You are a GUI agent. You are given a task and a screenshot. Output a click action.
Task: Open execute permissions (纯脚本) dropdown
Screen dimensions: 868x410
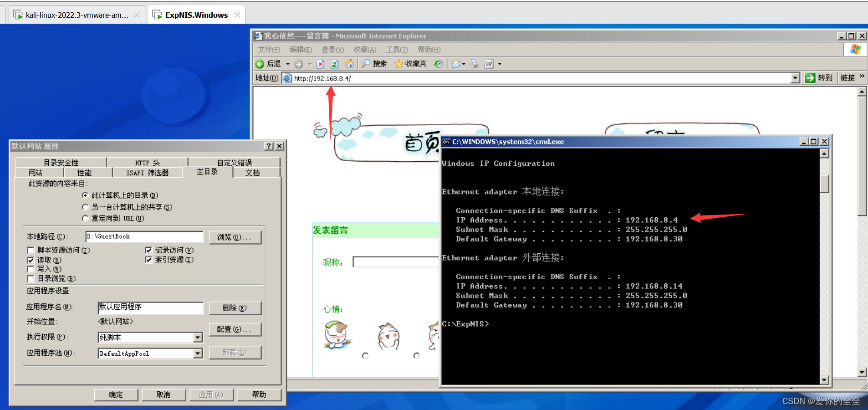(198, 338)
